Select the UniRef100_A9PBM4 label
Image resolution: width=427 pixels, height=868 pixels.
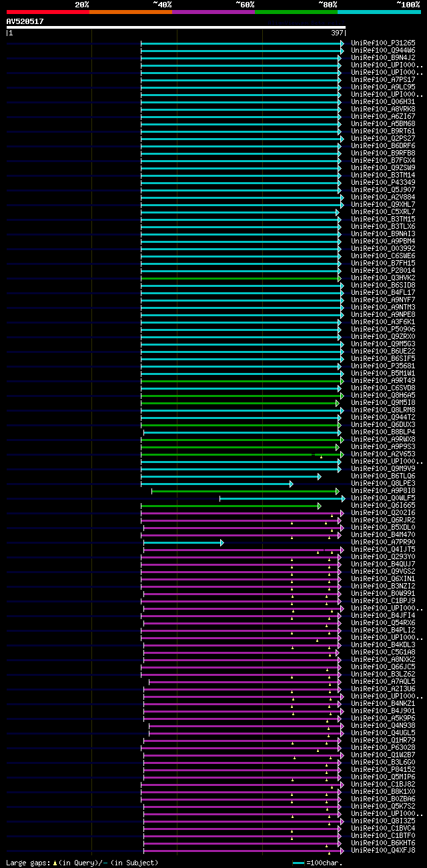coord(383,242)
